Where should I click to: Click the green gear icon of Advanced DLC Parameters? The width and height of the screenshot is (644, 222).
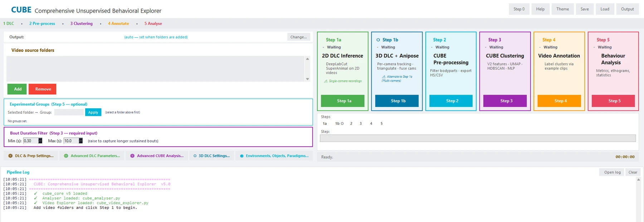[x=66, y=156]
